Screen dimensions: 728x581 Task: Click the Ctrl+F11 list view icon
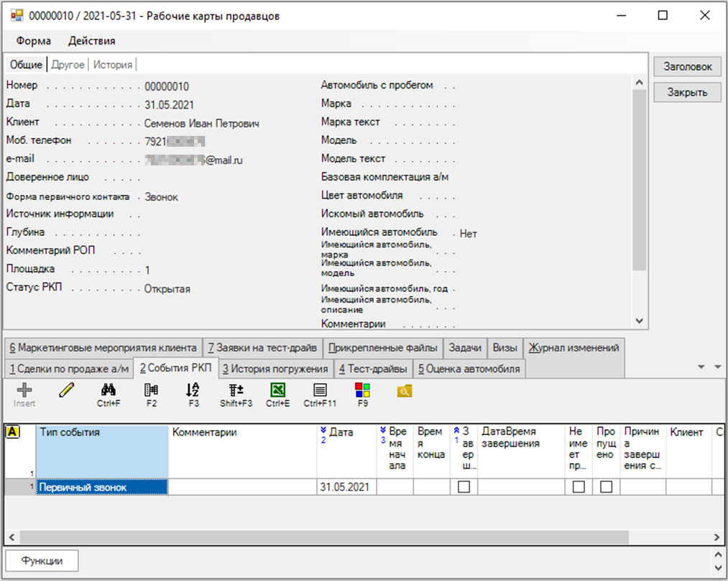(320, 390)
